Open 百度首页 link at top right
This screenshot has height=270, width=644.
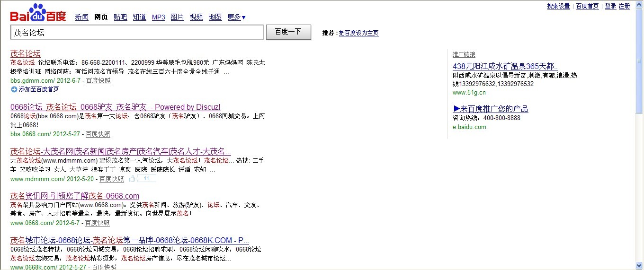pos(587,6)
